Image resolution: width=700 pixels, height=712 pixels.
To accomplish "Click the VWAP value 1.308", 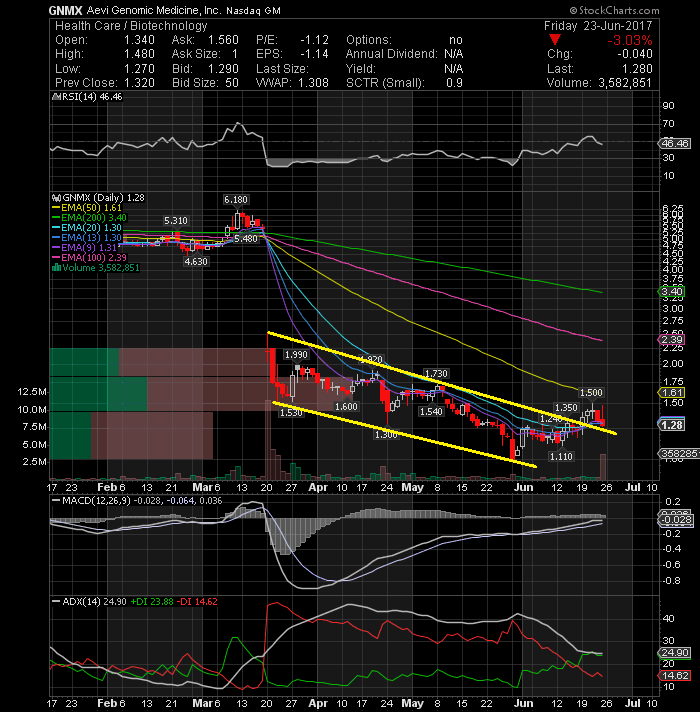I will pyautogui.click(x=313, y=83).
